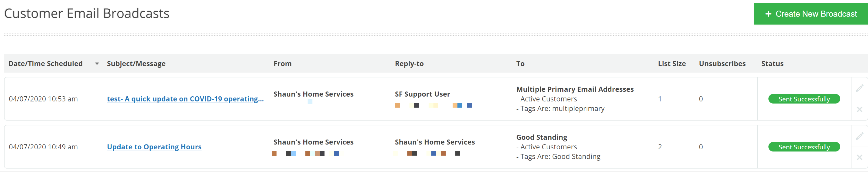Select Multiple Primary Email Addresses recipient list
The image size is (868, 172).
[575, 89]
